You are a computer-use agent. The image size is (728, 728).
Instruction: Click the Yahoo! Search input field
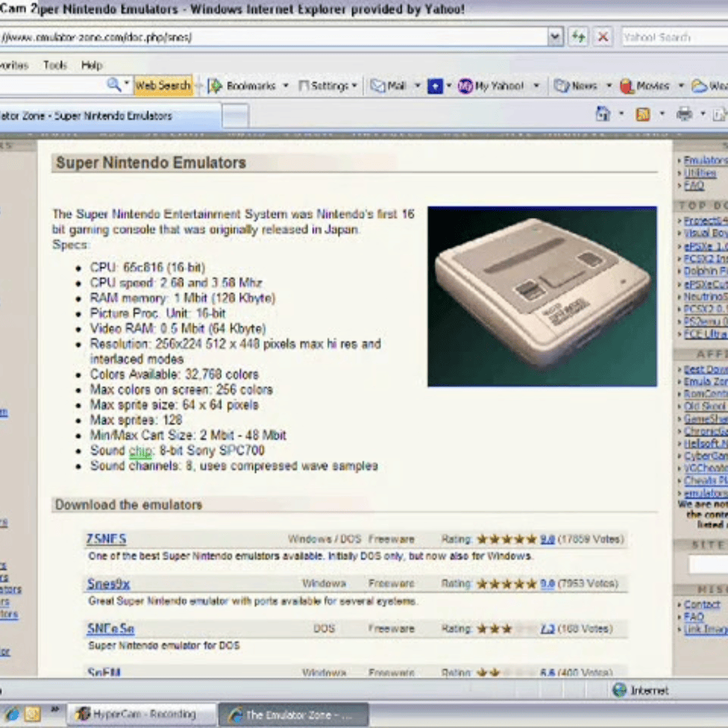675,37
